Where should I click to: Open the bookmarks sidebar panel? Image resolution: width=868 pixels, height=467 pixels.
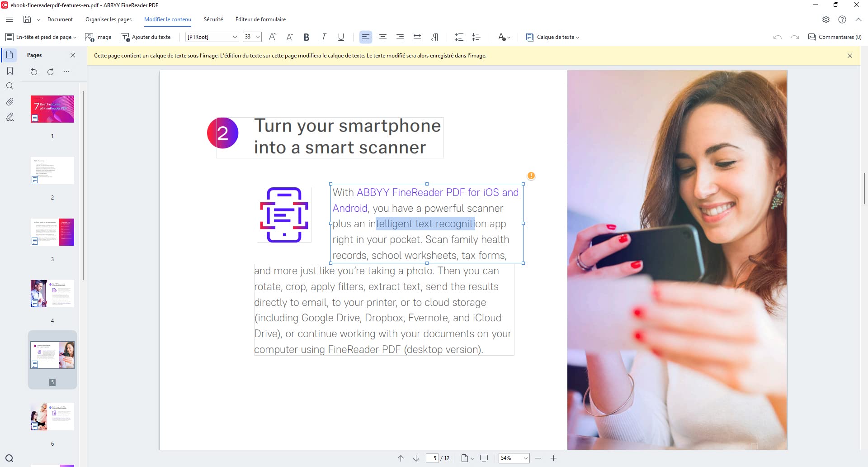[x=9, y=71]
